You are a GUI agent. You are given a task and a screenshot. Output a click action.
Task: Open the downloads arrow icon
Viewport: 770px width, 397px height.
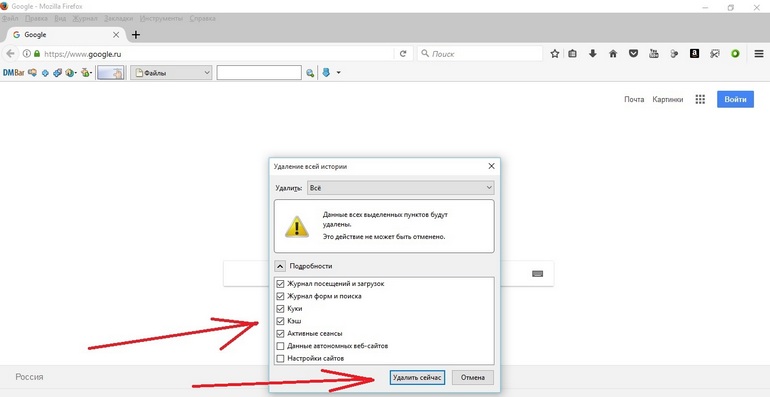pyautogui.click(x=593, y=54)
